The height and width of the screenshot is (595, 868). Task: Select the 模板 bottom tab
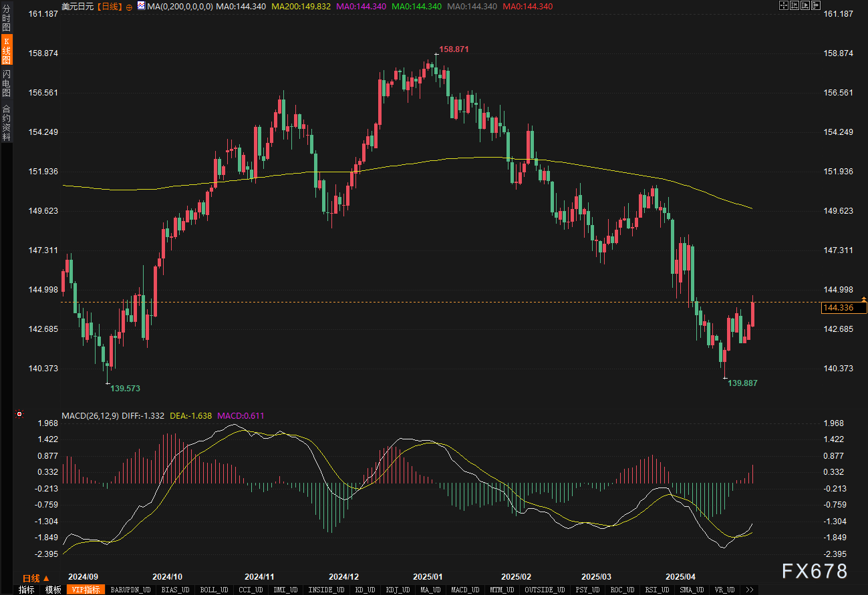pos(53,590)
